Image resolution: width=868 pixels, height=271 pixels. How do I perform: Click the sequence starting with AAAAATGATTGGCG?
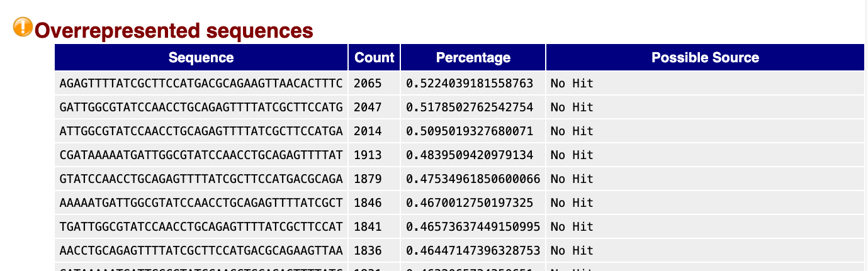(x=201, y=202)
